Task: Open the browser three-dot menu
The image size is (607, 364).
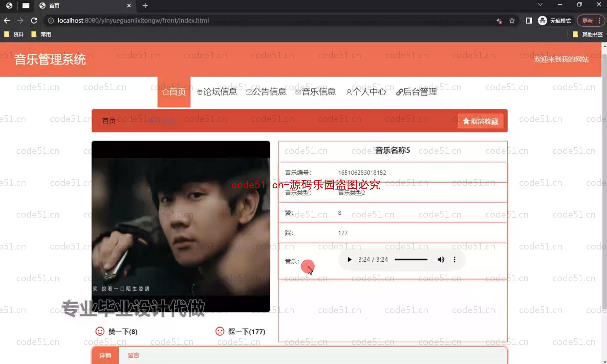Action: coord(600,20)
